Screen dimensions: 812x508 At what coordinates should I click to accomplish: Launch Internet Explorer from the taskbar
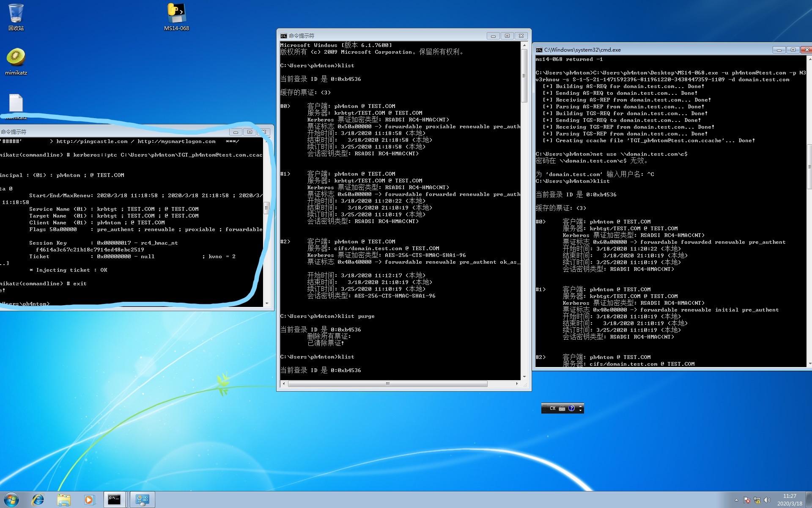[38, 500]
